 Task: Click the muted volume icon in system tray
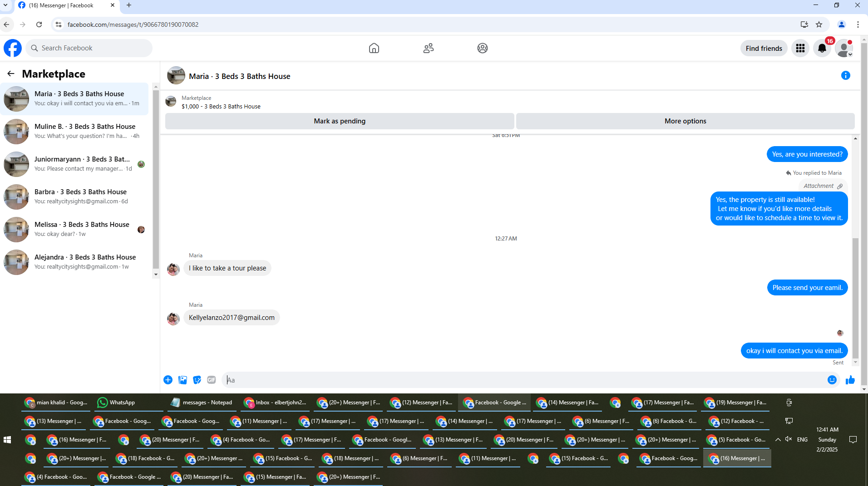[x=789, y=439]
